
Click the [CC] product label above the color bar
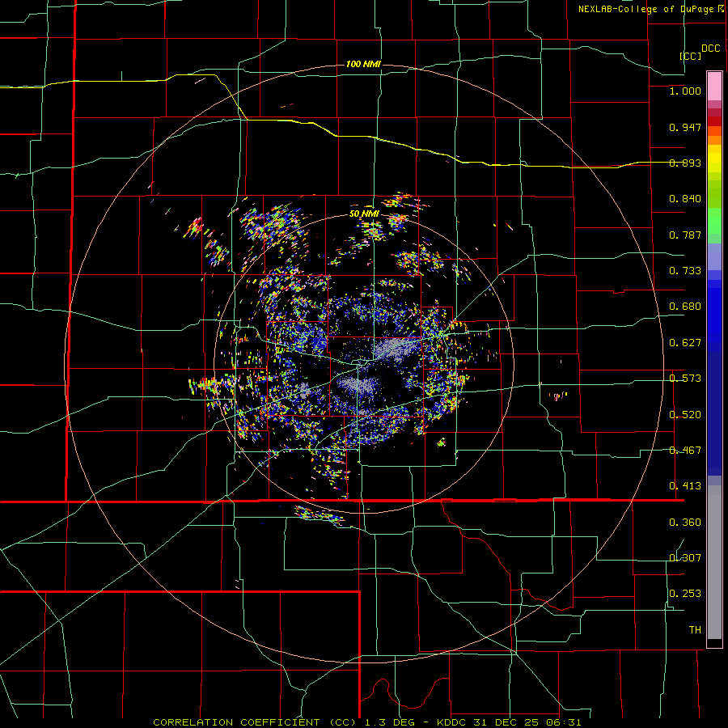pos(691,56)
